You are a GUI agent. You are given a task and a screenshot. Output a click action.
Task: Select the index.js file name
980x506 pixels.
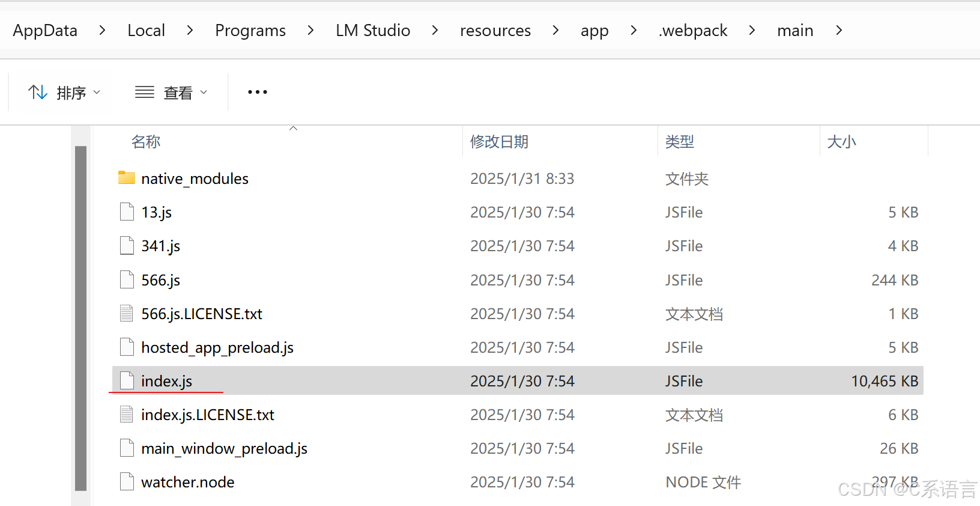(x=166, y=381)
